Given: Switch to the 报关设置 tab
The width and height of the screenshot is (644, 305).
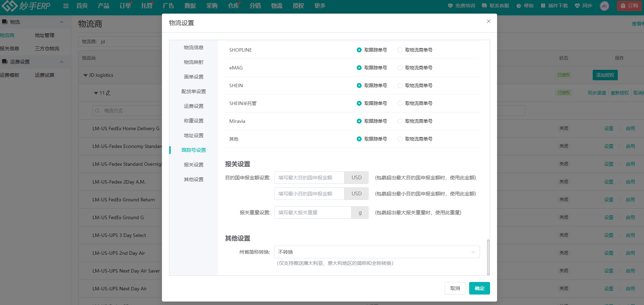Looking at the screenshot, I should click(194, 165).
